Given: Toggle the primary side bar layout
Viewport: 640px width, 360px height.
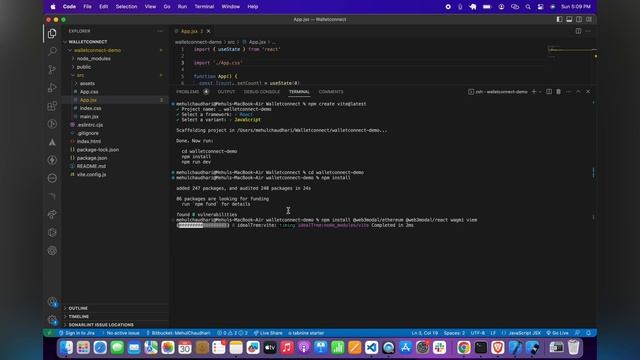Looking at the screenshot, I should pyautogui.click(x=559, y=20).
